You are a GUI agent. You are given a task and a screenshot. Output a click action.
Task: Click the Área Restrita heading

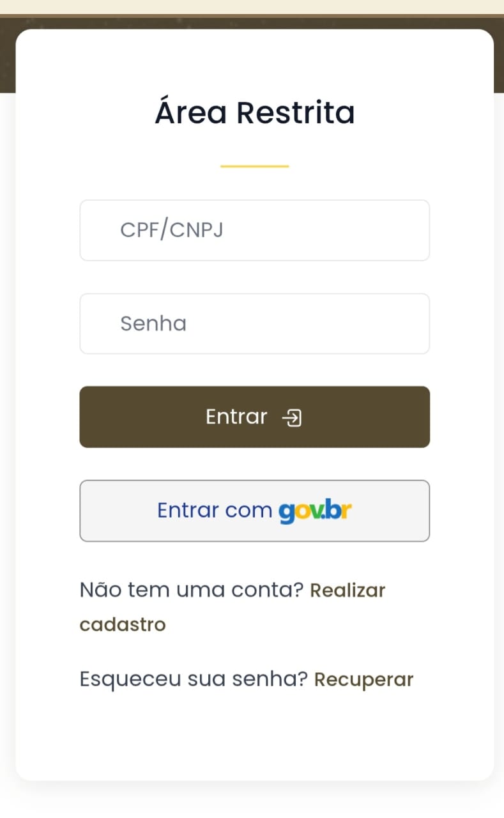click(x=254, y=112)
